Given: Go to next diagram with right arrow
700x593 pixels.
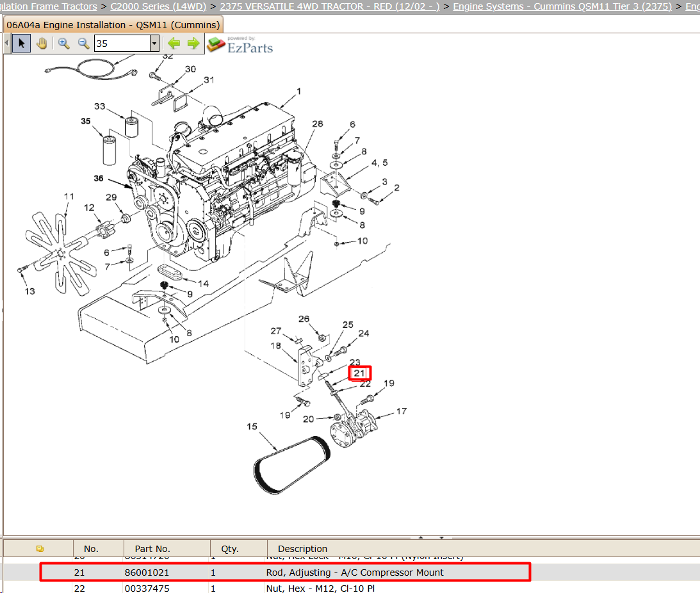Looking at the screenshot, I should (193, 44).
